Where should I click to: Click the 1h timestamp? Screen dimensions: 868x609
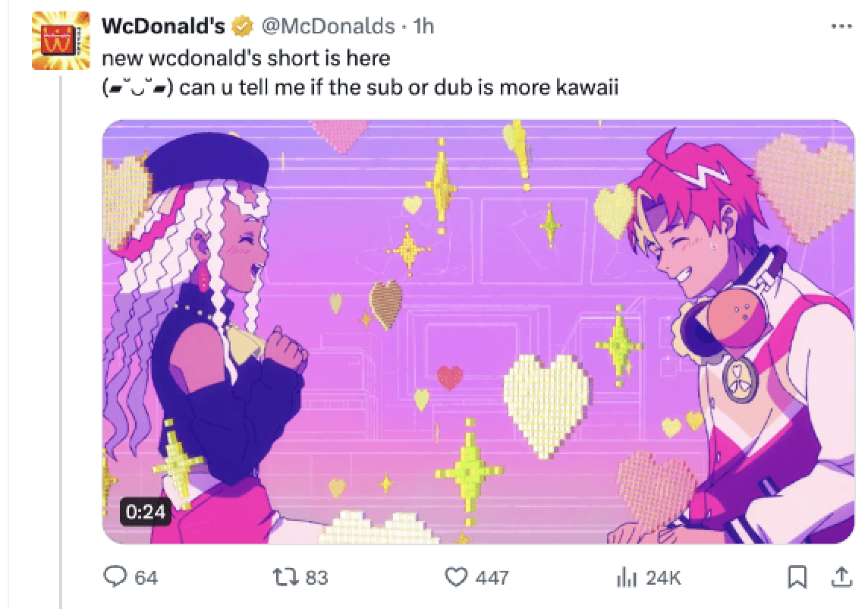(x=423, y=26)
